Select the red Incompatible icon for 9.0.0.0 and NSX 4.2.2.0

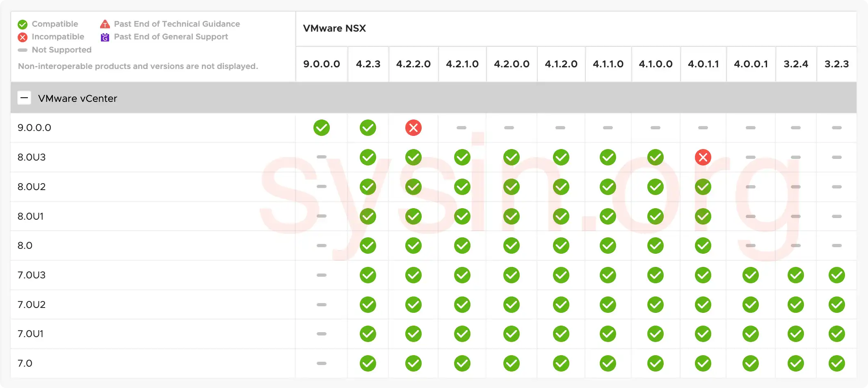[x=413, y=128]
